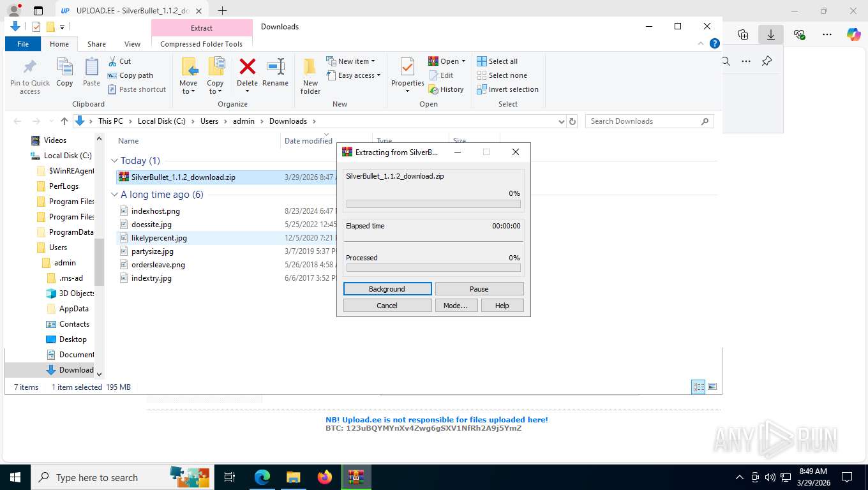Select SilverBullet_1.1.2_download.zip file
868x490 pixels.
click(183, 177)
